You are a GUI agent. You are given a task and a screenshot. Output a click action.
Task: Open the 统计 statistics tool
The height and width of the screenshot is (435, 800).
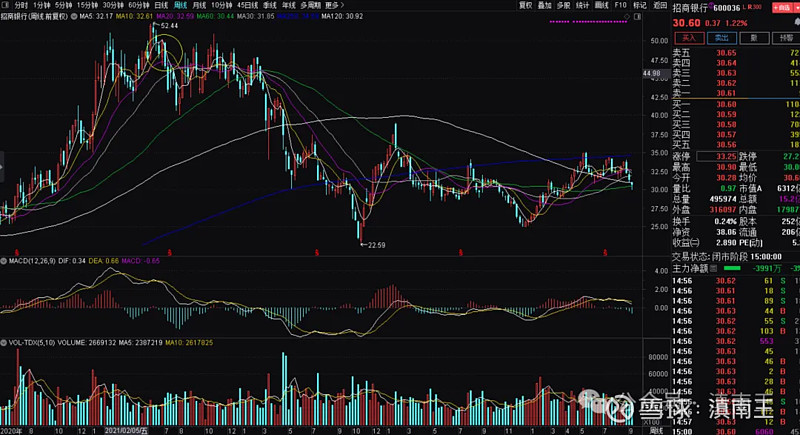point(583,5)
